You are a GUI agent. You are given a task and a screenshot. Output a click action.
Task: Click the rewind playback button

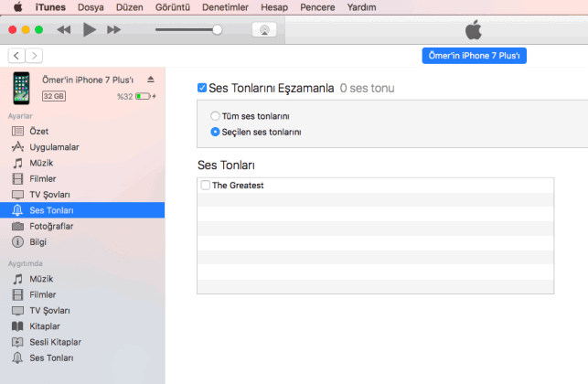(64, 29)
